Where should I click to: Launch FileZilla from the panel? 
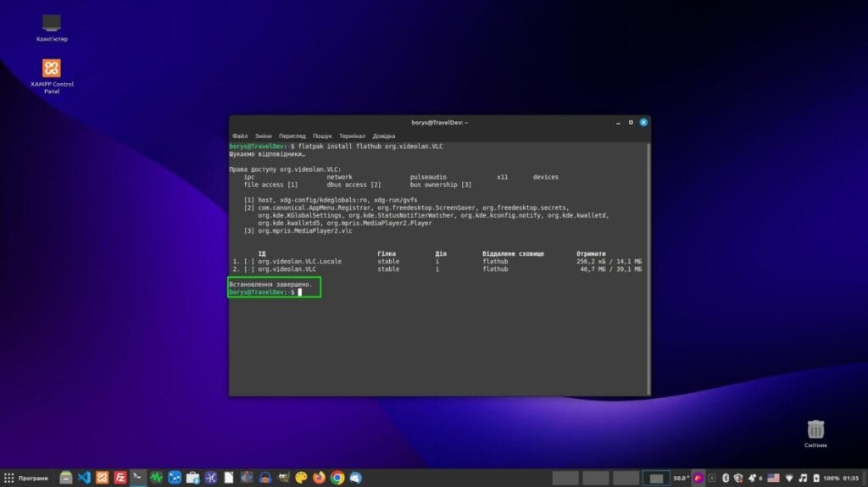click(x=120, y=478)
